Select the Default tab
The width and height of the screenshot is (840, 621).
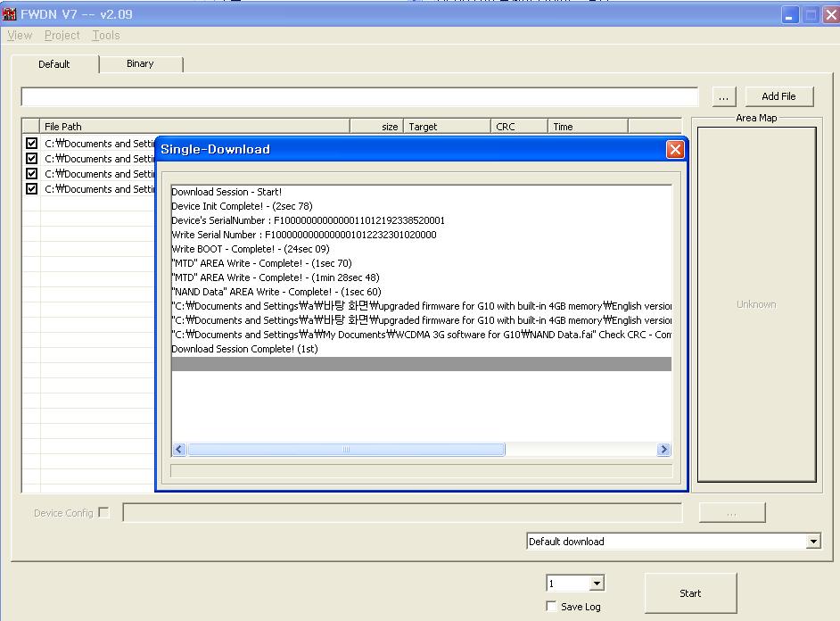pos(54,64)
